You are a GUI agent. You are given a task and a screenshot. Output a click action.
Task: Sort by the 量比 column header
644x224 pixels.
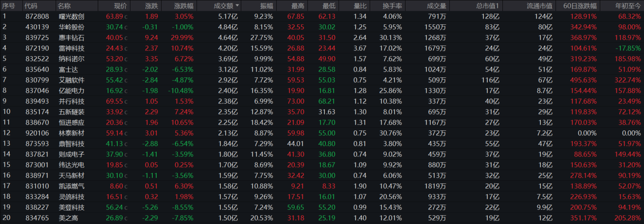[x=360, y=6]
